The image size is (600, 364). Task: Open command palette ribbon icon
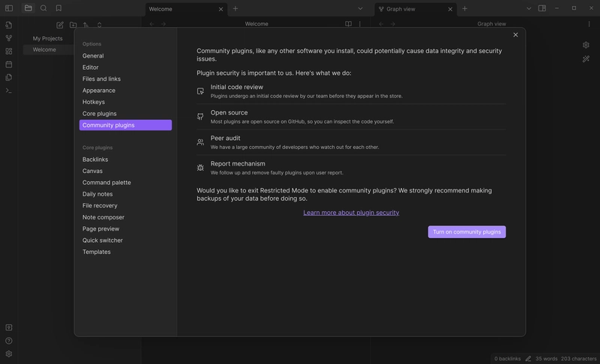click(9, 91)
